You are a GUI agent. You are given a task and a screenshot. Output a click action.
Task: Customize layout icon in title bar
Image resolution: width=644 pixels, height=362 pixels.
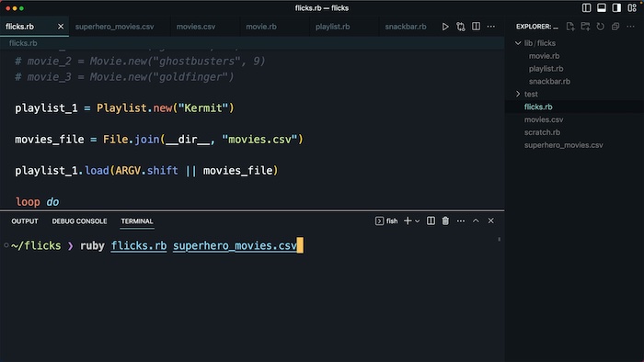(x=632, y=7)
